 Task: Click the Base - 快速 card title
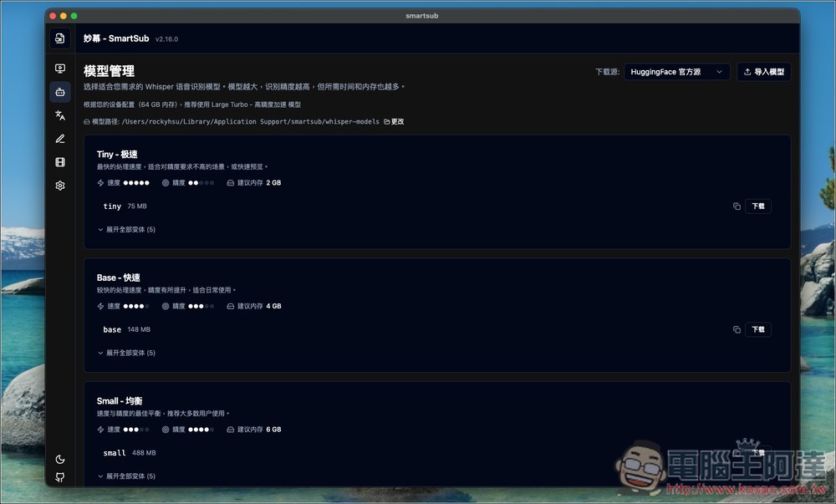pos(119,277)
